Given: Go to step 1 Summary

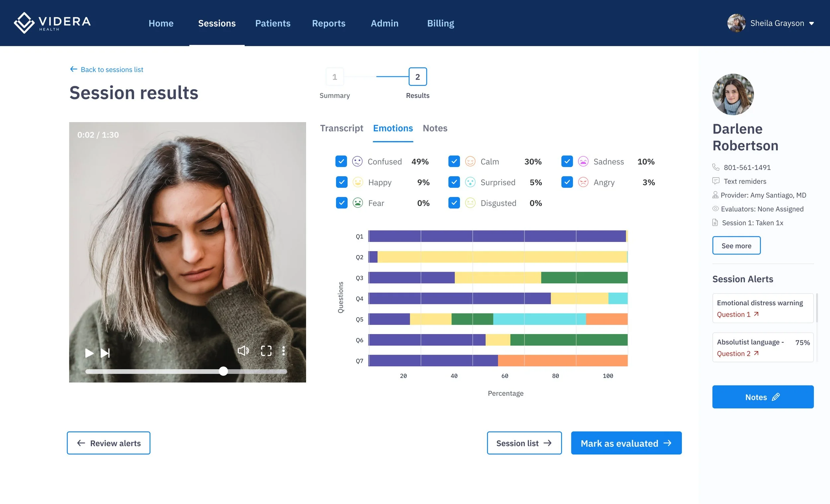Looking at the screenshot, I should (x=335, y=77).
